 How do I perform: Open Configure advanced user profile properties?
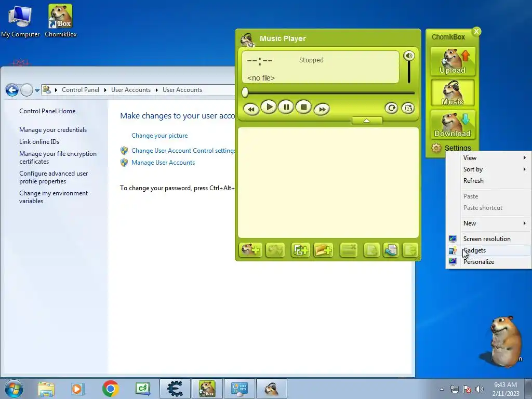coord(54,177)
